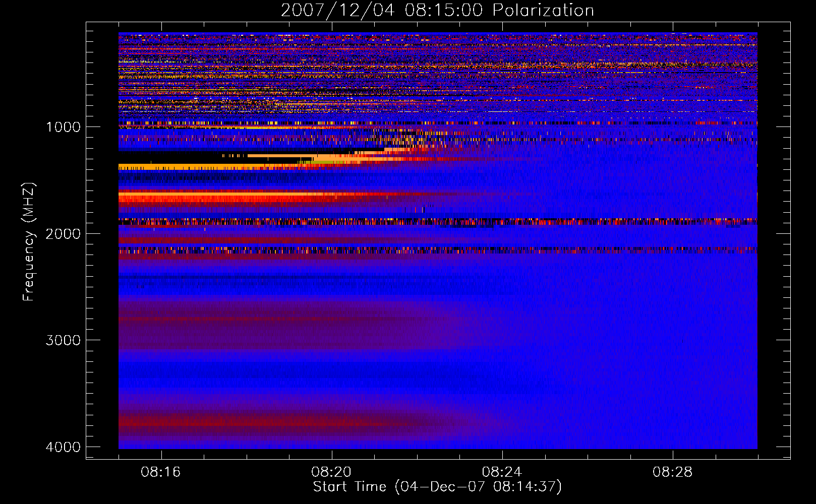Click the 2000 frequency tick label
The image size is (816, 504).
(x=64, y=234)
